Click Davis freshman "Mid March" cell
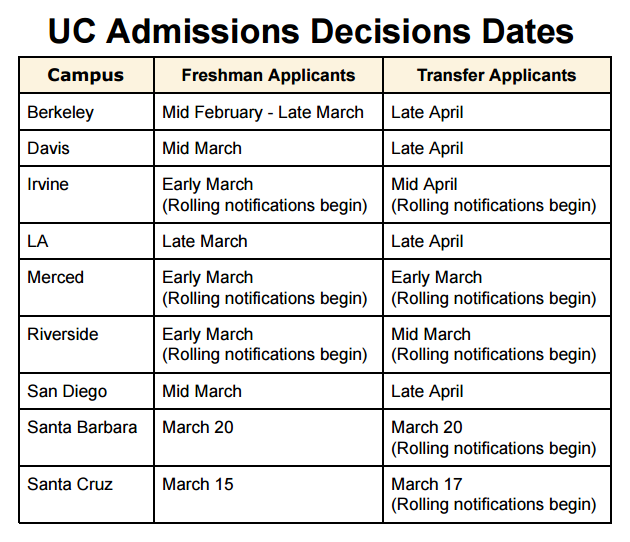 [x=202, y=148]
